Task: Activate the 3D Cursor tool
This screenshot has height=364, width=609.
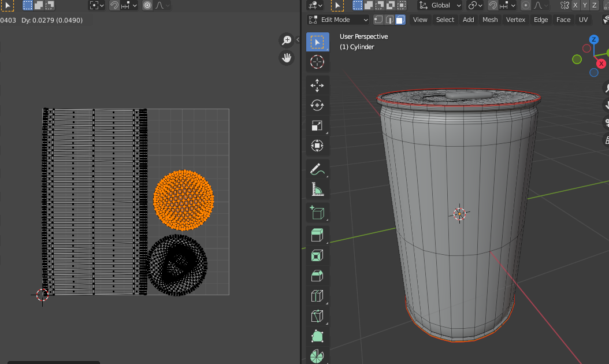Action: 317,62
